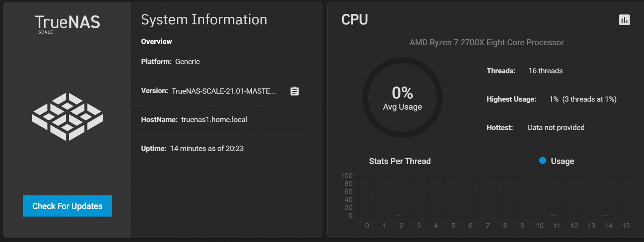Select the truncated TrueNAS-SCALE version text

coord(224,91)
